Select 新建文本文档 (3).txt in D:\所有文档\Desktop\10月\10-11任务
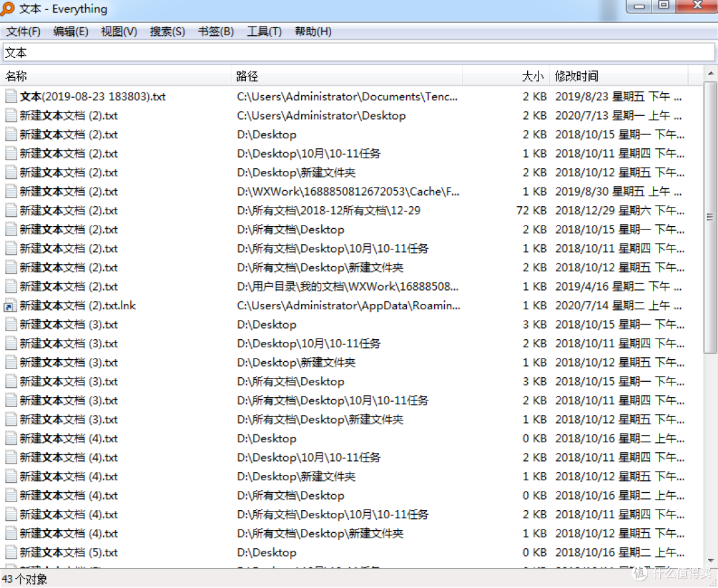The image size is (718, 588). pos(68,401)
